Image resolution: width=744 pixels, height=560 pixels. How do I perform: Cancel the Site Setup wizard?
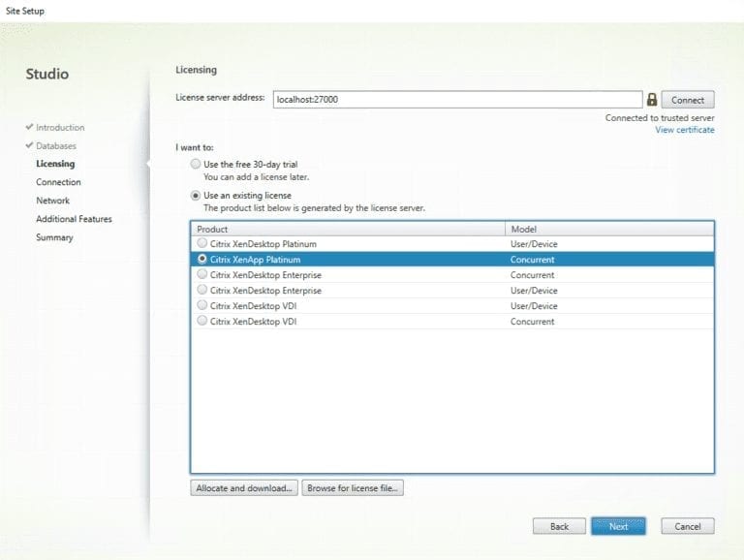[688, 526]
